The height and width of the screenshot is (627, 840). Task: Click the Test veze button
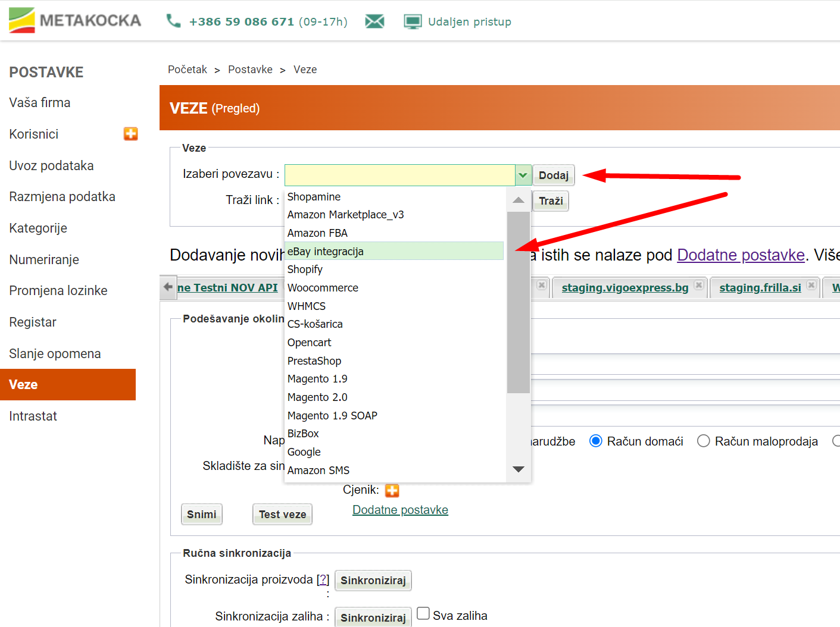click(x=283, y=514)
